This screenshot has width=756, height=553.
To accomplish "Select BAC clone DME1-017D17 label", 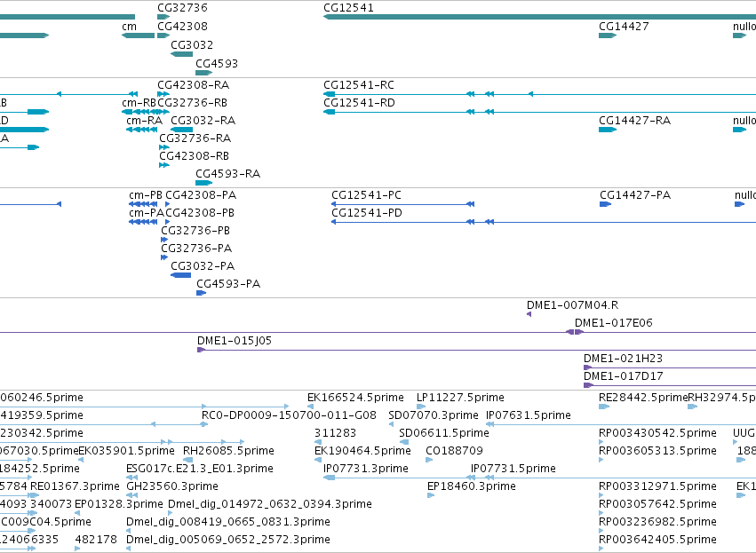I will click(x=623, y=376).
